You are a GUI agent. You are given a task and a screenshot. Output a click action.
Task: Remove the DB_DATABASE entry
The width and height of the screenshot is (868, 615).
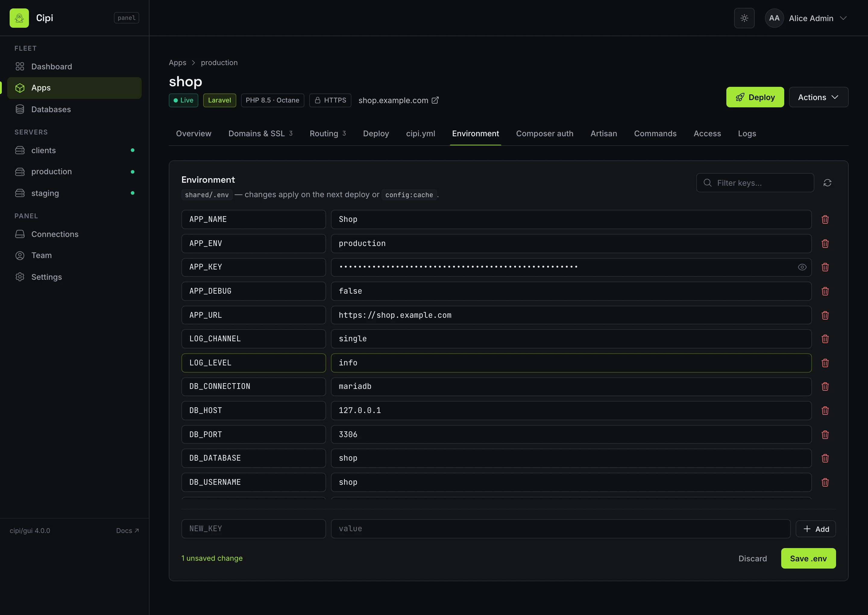[x=825, y=458]
